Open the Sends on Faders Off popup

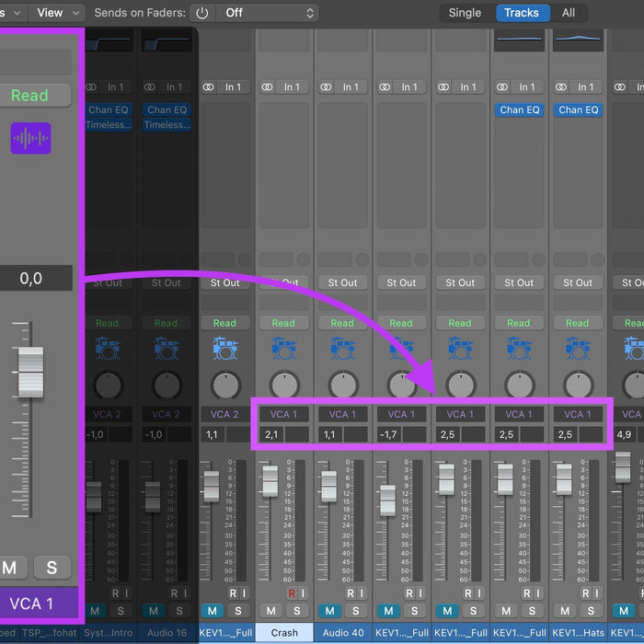(267, 13)
